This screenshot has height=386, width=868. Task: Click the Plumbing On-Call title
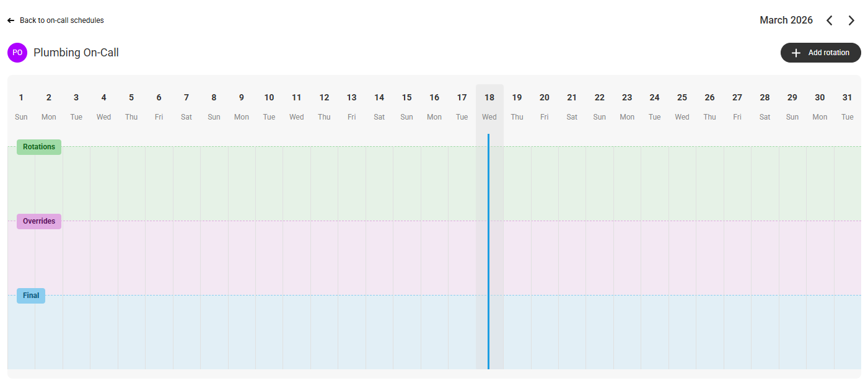76,53
